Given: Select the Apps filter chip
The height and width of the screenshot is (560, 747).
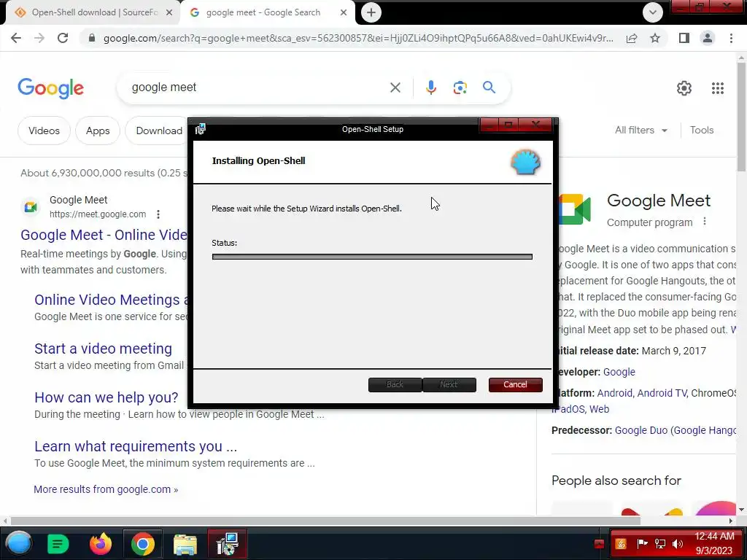Looking at the screenshot, I should [x=98, y=131].
